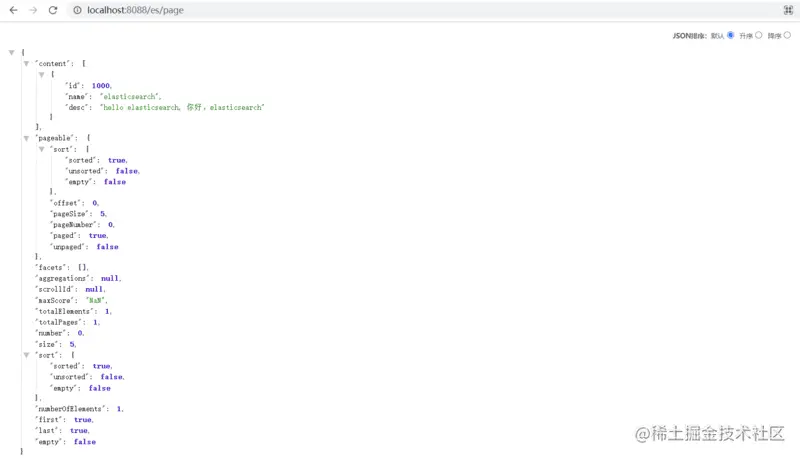Click the "totalElements" key
This screenshot has width=800, height=458.
point(66,311)
